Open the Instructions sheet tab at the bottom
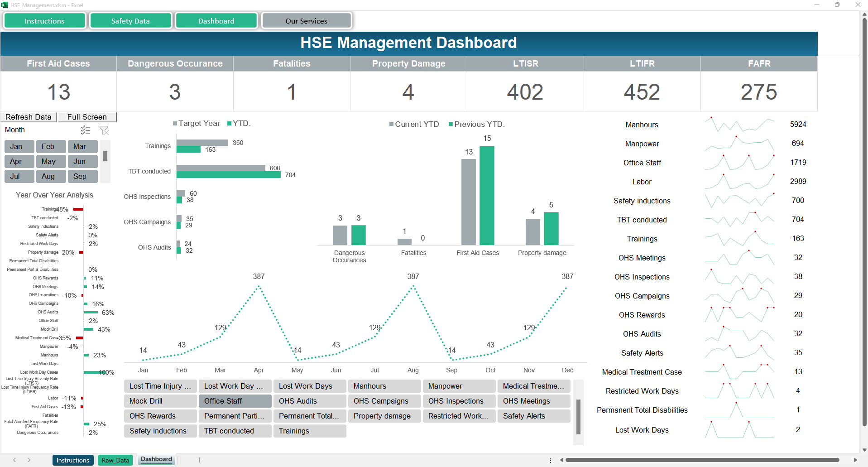This screenshot has width=868, height=467. (x=73, y=460)
